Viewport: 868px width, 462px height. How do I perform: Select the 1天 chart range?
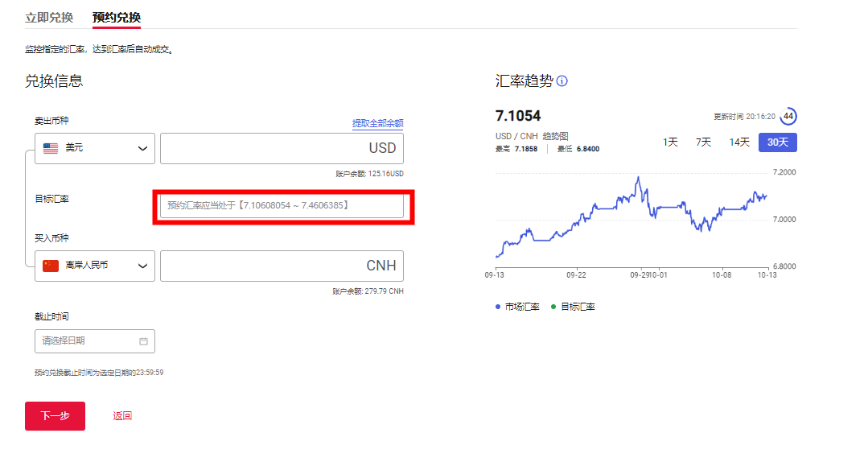tap(670, 142)
